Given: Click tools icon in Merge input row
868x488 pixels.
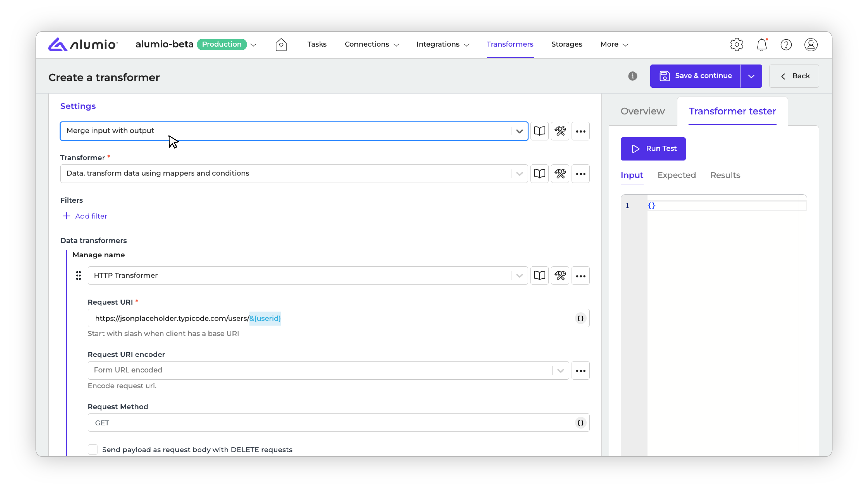Looking at the screenshot, I should tap(560, 131).
